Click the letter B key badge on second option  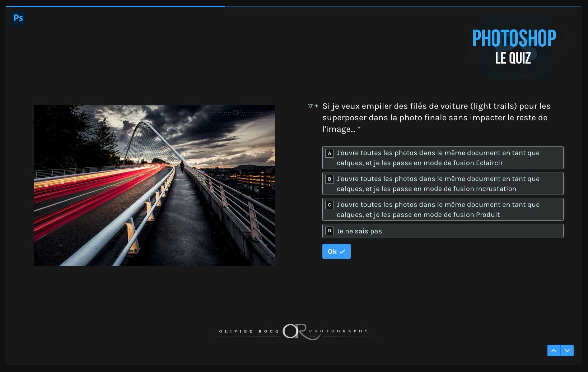pos(329,179)
